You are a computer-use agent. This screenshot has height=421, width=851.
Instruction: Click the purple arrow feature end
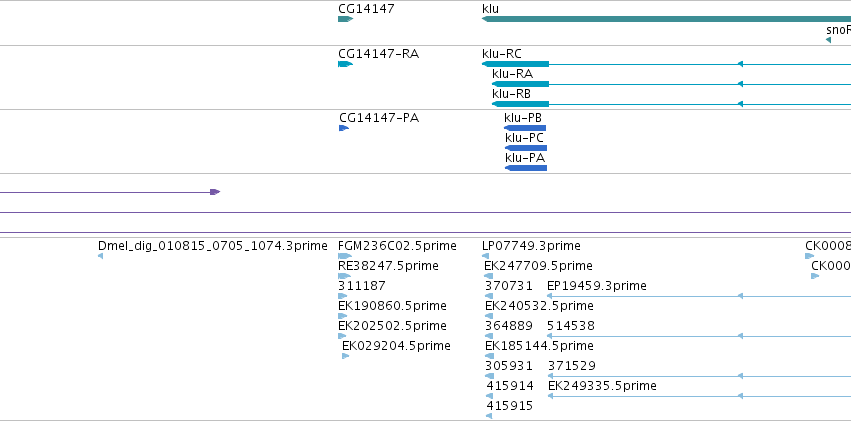215,192
